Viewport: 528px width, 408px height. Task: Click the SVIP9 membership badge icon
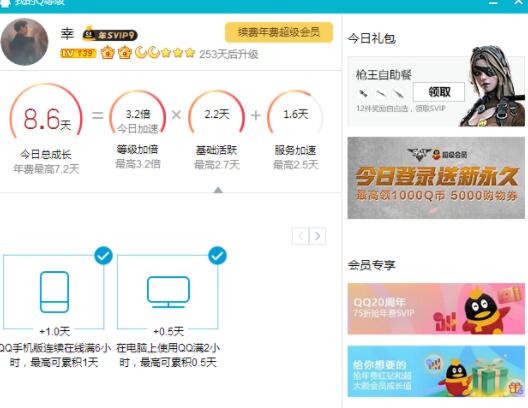(110, 34)
